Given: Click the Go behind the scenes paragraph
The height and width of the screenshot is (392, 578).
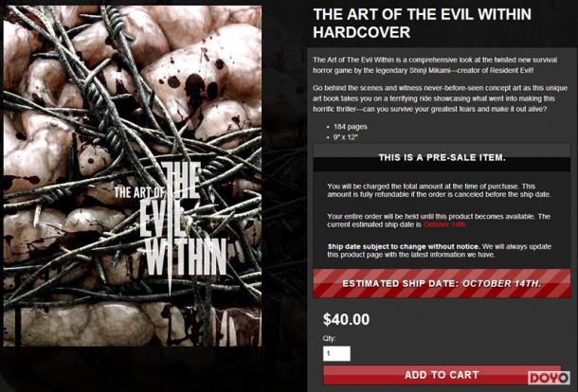Looking at the screenshot, I should [441, 98].
